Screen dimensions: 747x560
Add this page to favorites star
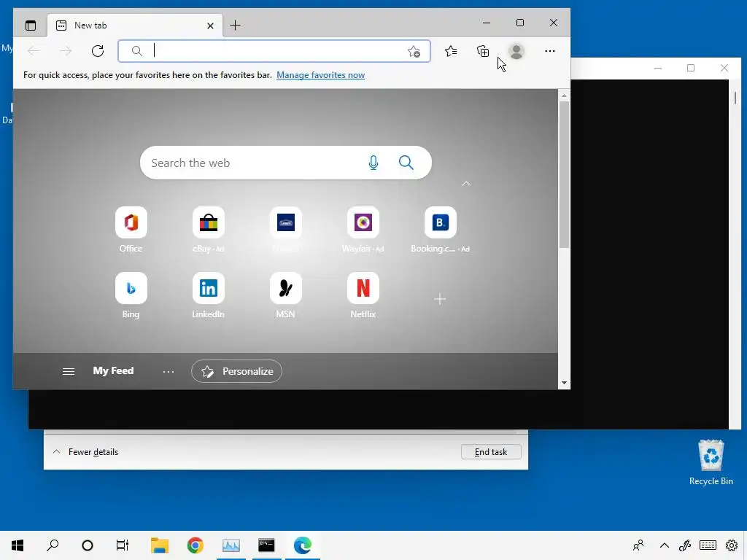[x=414, y=52]
